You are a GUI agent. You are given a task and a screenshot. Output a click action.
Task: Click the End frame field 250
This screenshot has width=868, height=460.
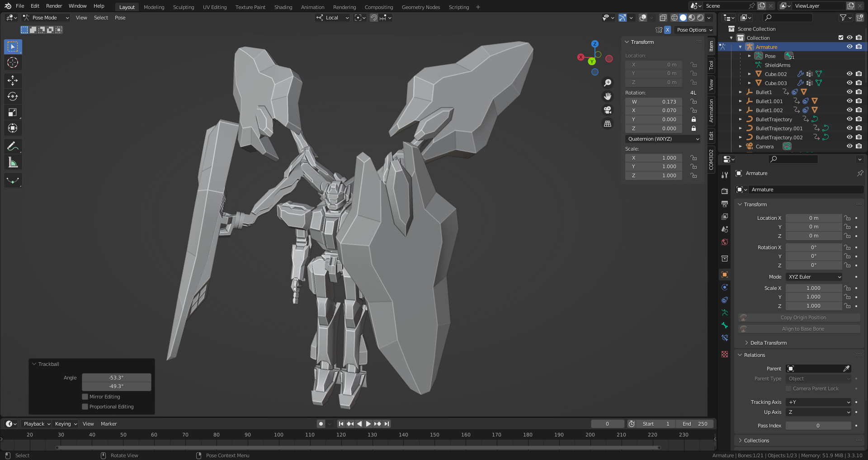pyautogui.click(x=695, y=424)
